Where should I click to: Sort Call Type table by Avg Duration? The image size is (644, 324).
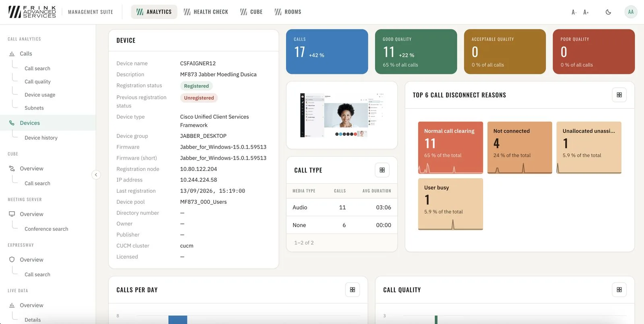[377, 191]
